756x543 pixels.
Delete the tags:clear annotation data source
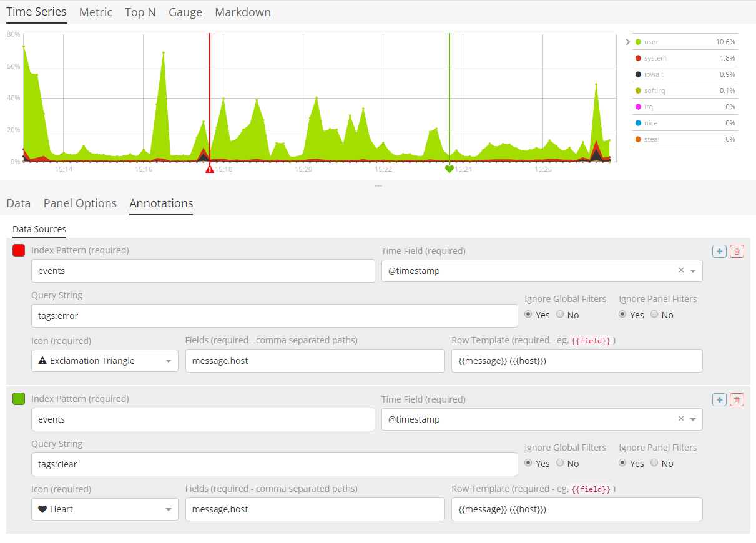pos(737,399)
